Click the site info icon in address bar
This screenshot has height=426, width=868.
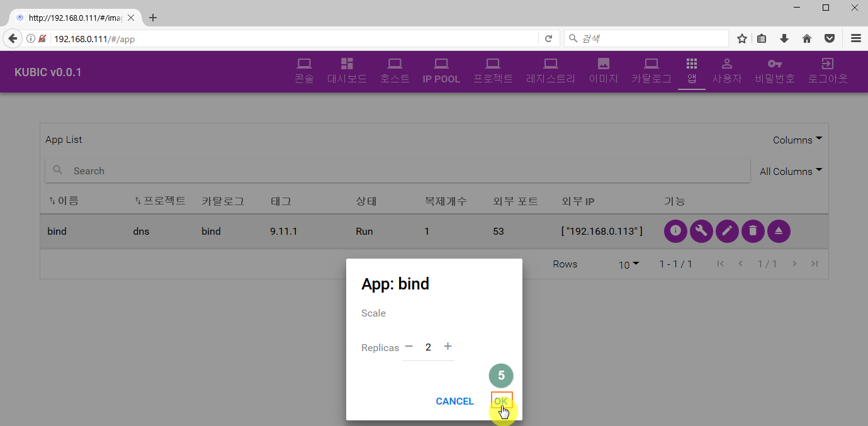coord(30,38)
